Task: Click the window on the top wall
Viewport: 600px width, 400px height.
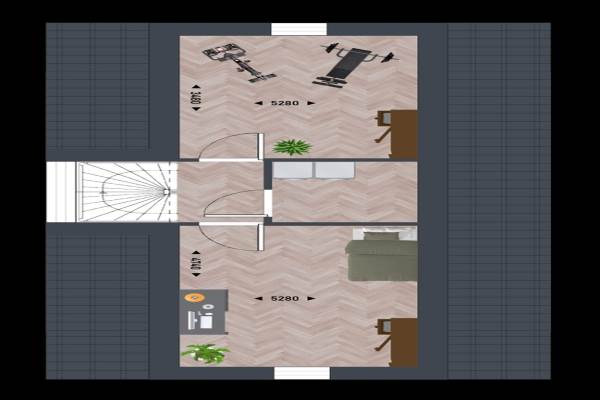Action: click(299, 29)
